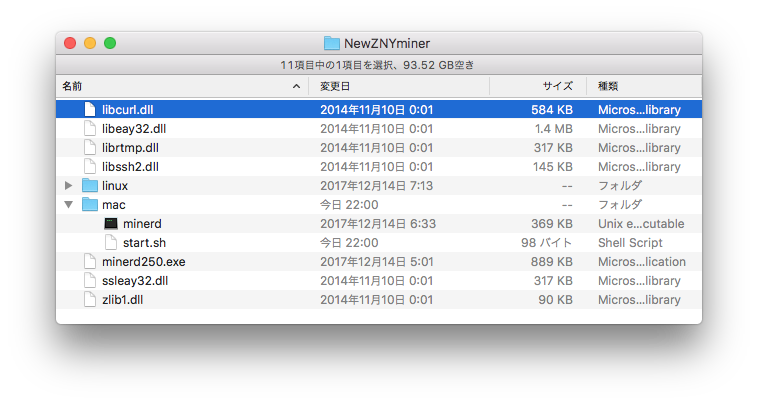This screenshot has width=758, height=404.
Task: Collapse the mac folder disclosure triangle
Action: [x=69, y=205]
